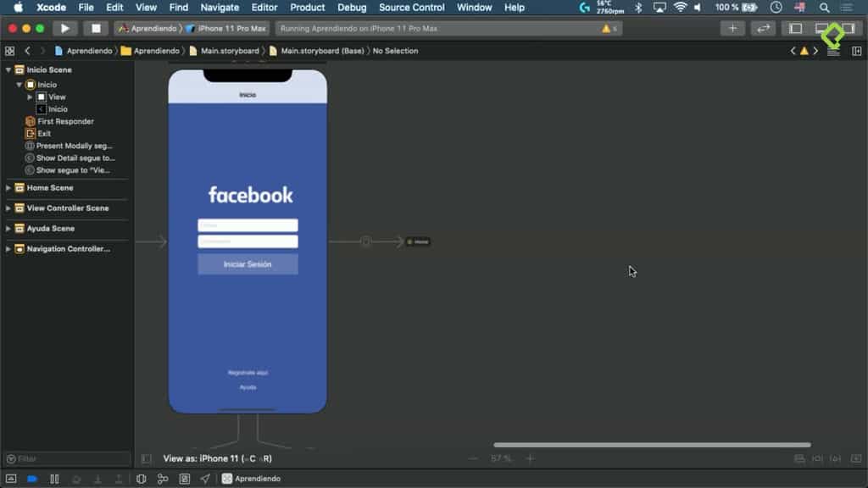Open the related items grid menu

click(9, 51)
